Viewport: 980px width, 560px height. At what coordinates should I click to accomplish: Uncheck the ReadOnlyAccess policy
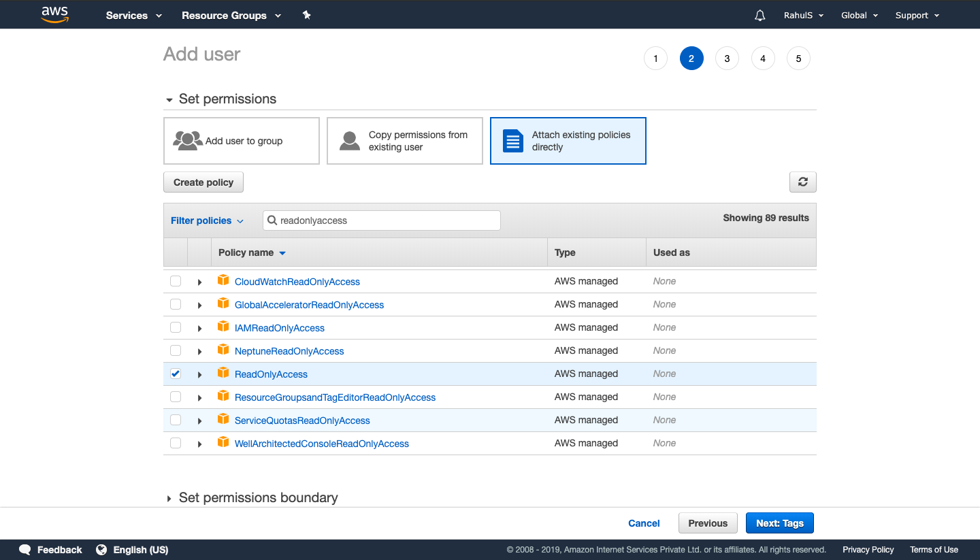point(176,374)
